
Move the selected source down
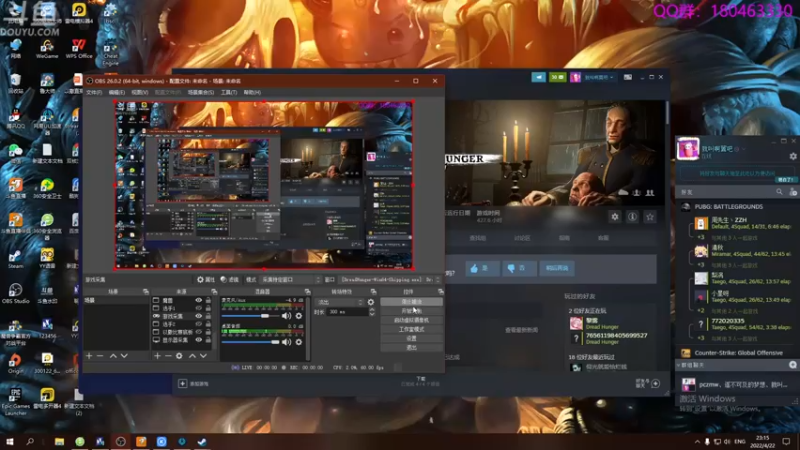(203, 356)
